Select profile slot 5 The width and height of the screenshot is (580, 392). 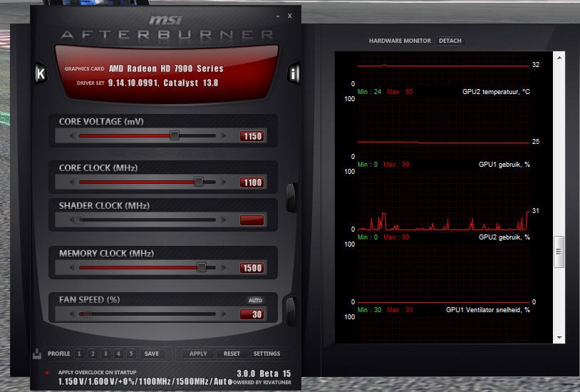click(x=131, y=354)
